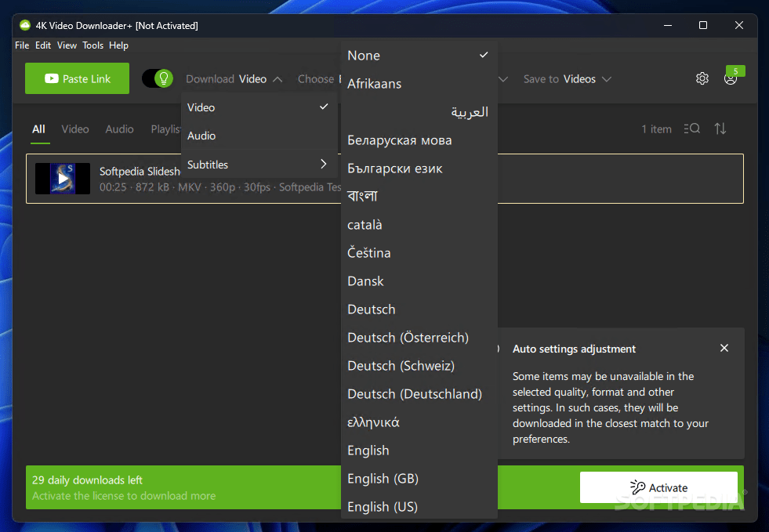This screenshot has height=532, width=769.
Task: Click the sort order arrows icon
Action: pos(720,128)
